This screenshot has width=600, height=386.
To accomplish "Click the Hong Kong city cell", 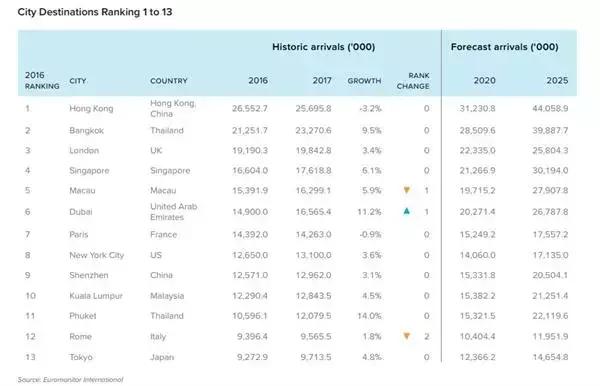I will pos(91,109).
